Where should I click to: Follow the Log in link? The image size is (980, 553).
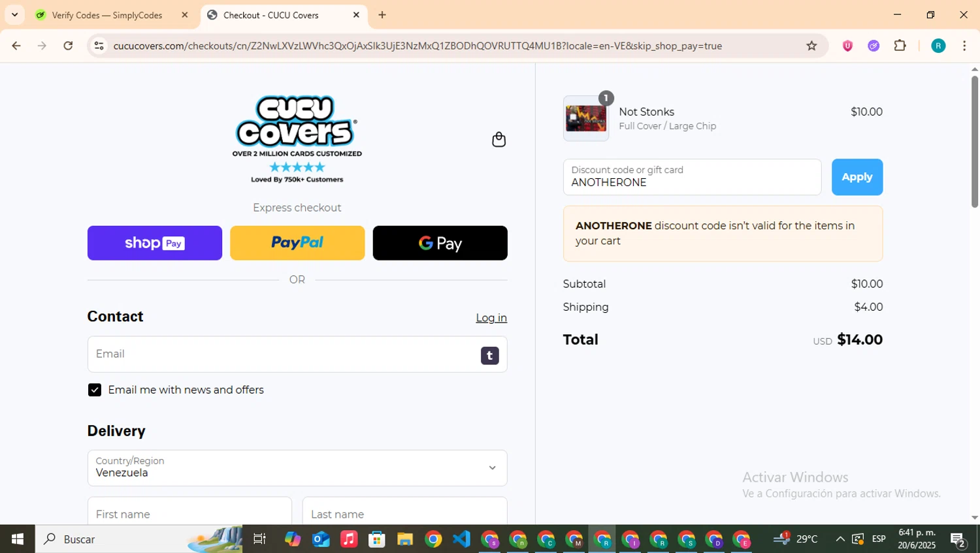pos(491,318)
